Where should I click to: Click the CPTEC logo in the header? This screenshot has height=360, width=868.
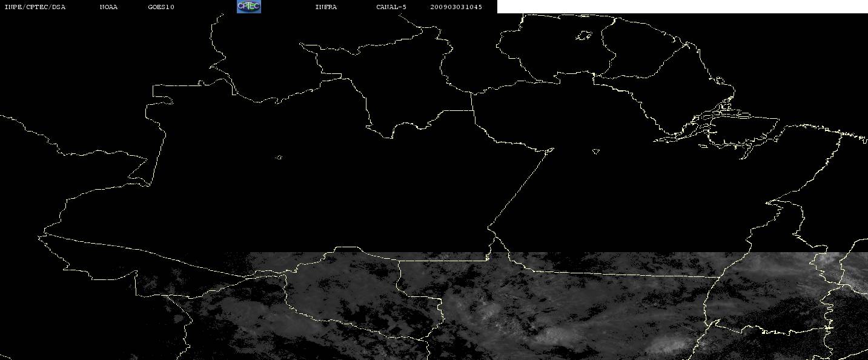[x=249, y=7]
